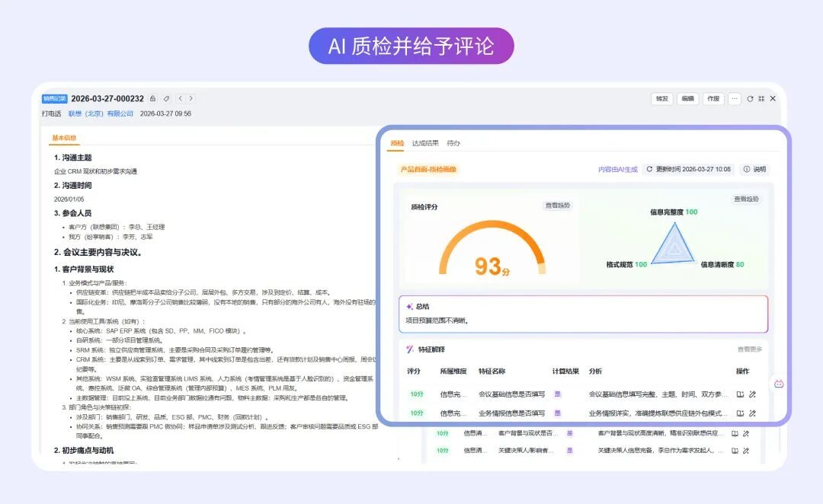823x504 pixels.
Task: Click the 会议基础信息是否填写 feature name
Action: [x=512, y=394]
